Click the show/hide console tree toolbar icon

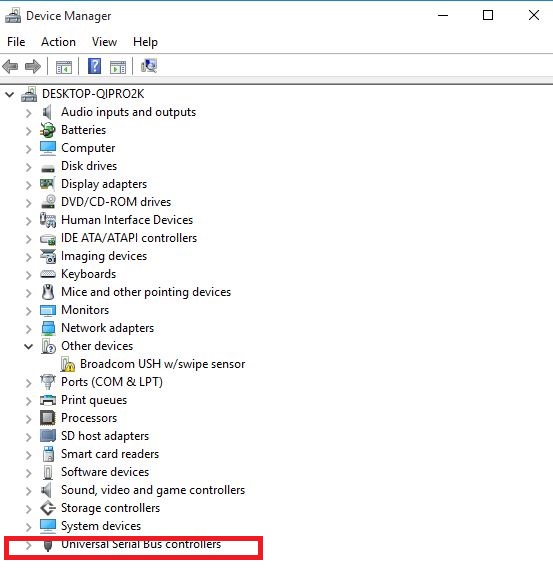coord(64,67)
